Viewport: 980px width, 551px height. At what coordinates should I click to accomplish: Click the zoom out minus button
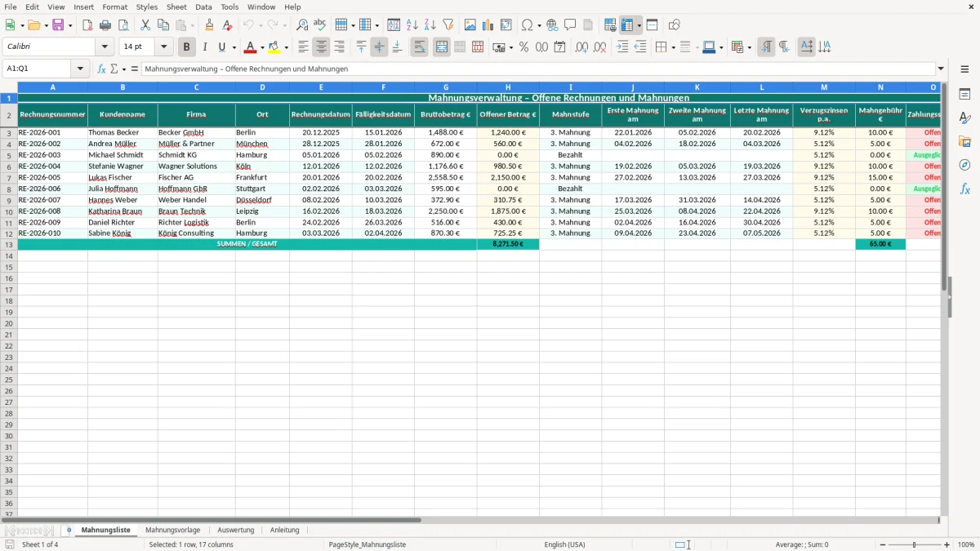(x=880, y=544)
